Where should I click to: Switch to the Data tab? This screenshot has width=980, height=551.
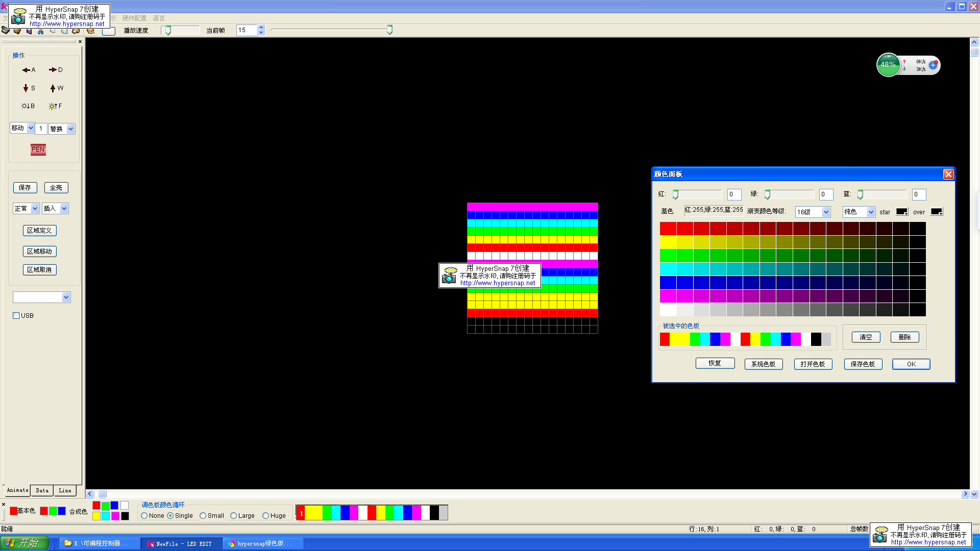(x=42, y=491)
